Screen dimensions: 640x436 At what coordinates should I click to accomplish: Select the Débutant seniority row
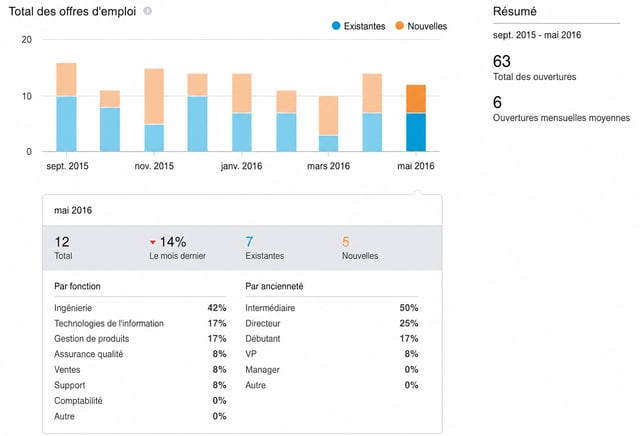coord(331,339)
